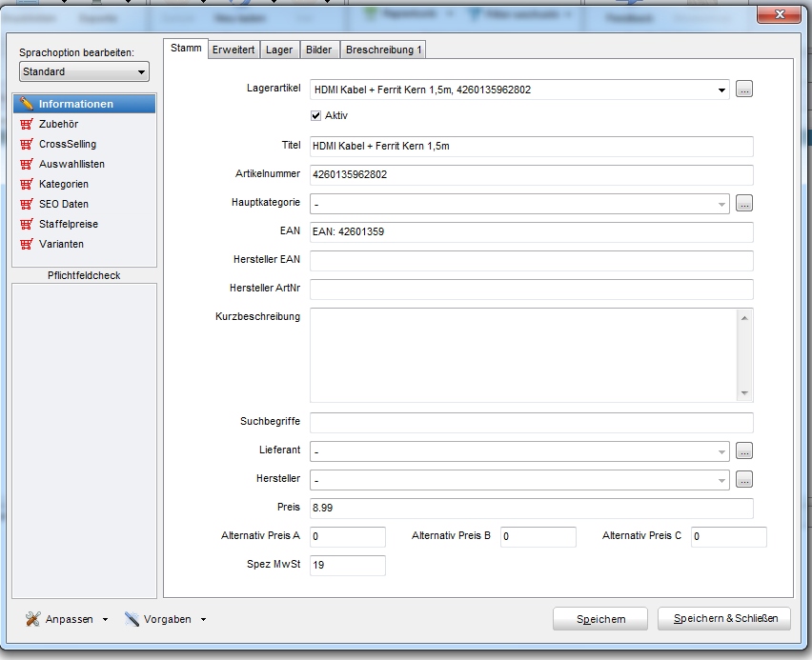Click into the Hersteller EAN field
Image resolution: width=812 pixels, height=660 pixels.
(x=531, y=260)
